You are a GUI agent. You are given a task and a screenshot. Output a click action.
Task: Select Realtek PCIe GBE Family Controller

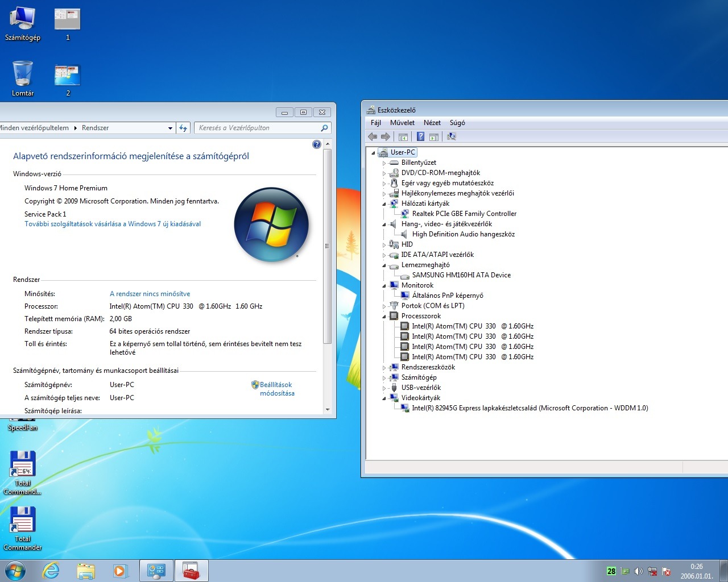point(464,214)
